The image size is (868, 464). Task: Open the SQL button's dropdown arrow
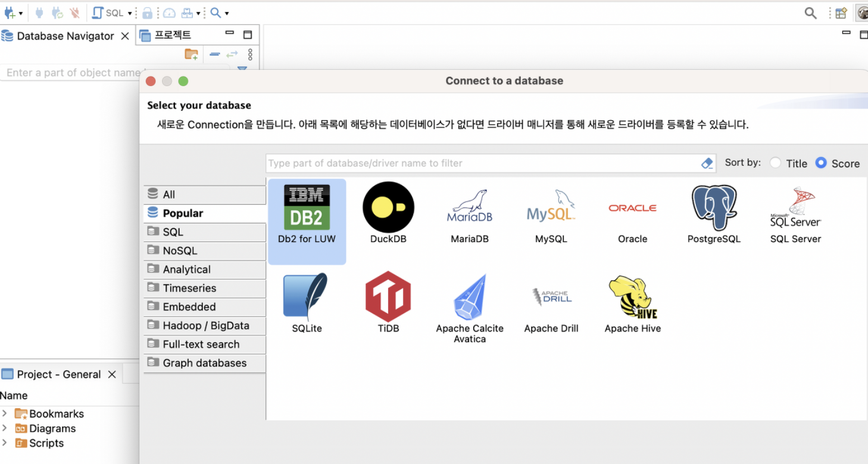click(130, 13)
